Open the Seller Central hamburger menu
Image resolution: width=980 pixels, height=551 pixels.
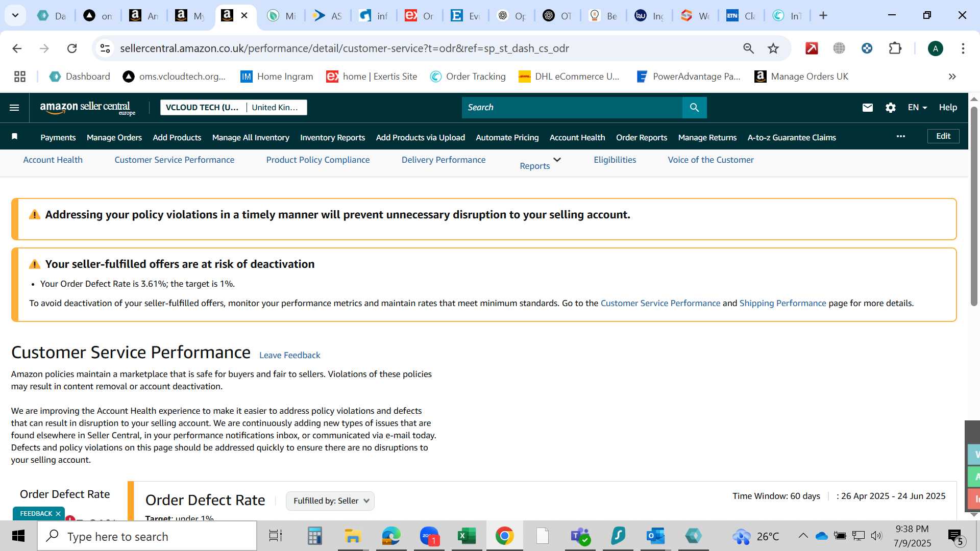click(x=14, y=108)
